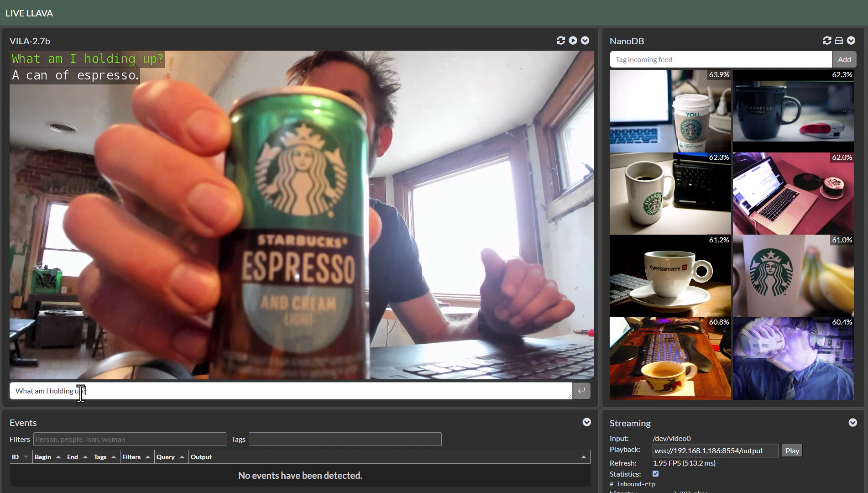This screenshot has height=493, width=868.
Task: Click the green What am I holding up? overlay
Action: point(88,59)
